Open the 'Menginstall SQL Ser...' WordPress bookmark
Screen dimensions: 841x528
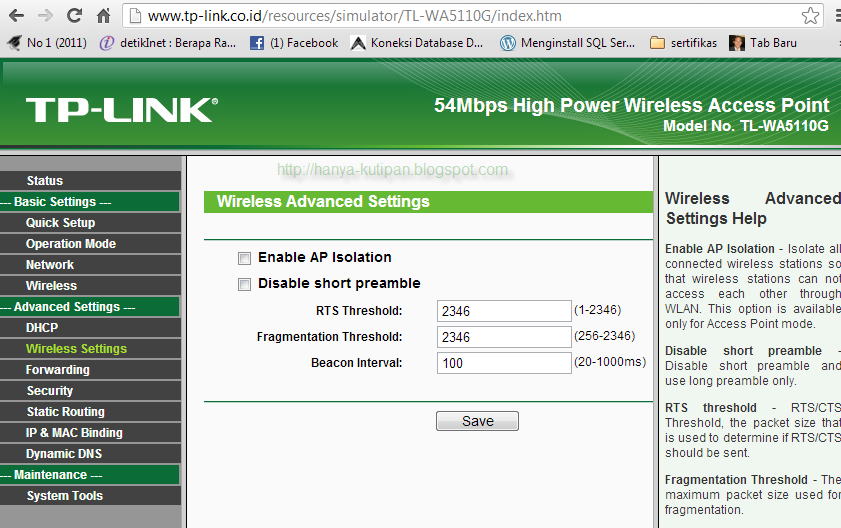coord(567,43)
